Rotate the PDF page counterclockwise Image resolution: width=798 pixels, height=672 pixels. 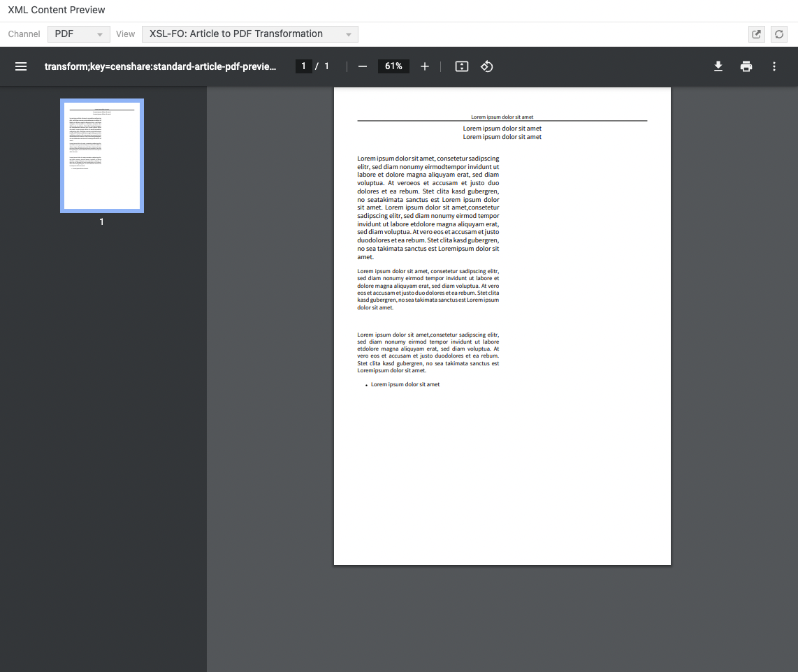coord(487,66)
